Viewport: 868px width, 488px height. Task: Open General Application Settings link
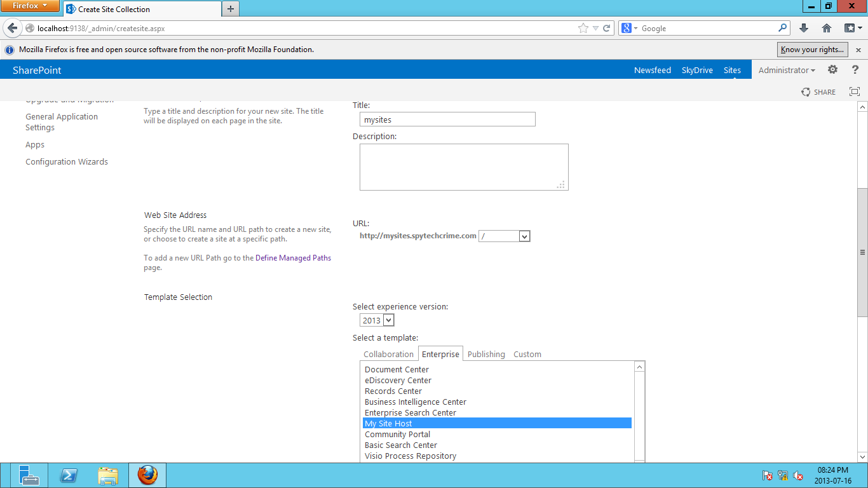62,122
